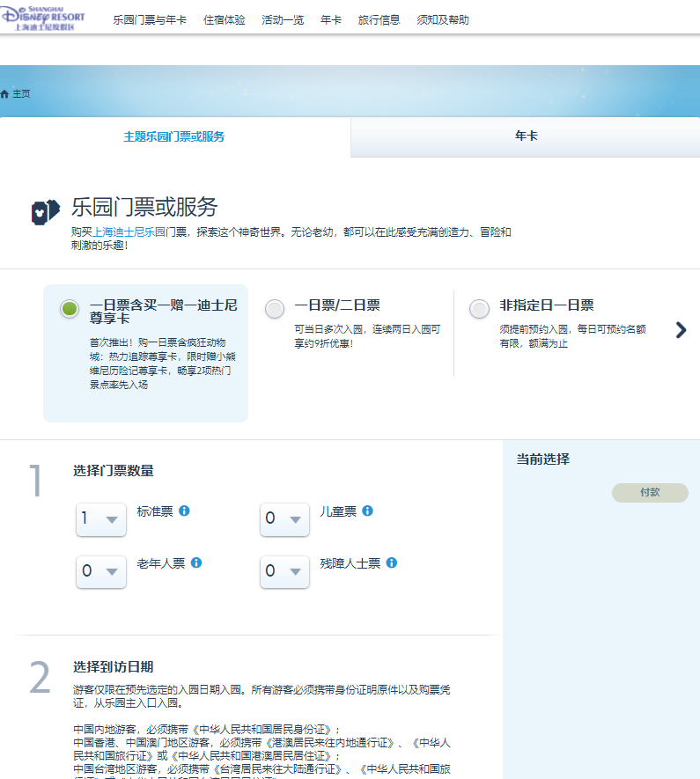Click the 标准票 label
The image size is (700, 779).
coord(155,511)
